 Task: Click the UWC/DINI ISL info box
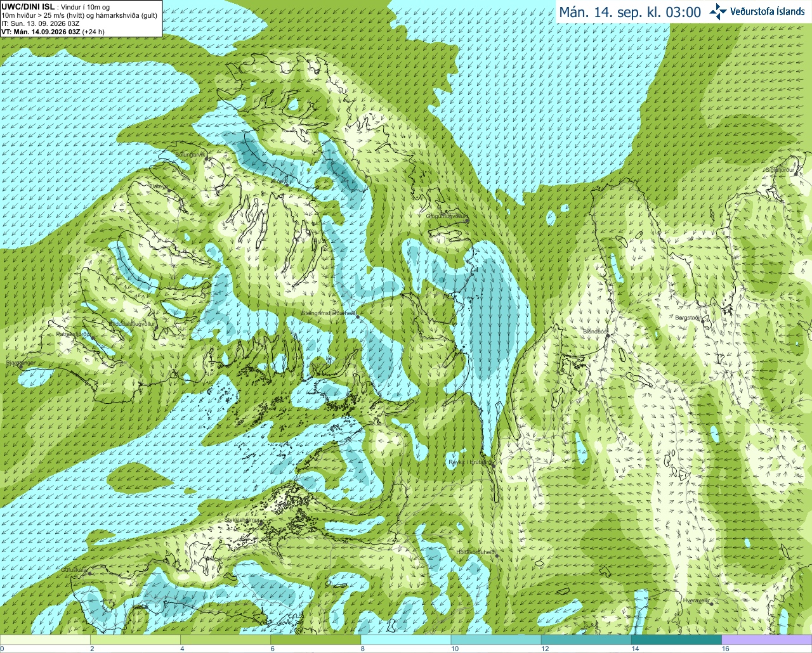pos(81,18)
